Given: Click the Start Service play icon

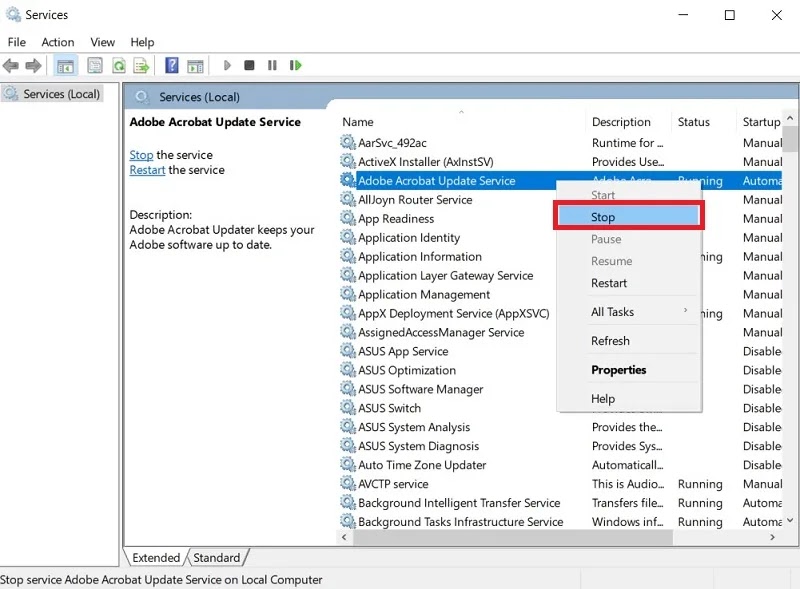Looking at the screenshot, I should (x=228, y=65).
